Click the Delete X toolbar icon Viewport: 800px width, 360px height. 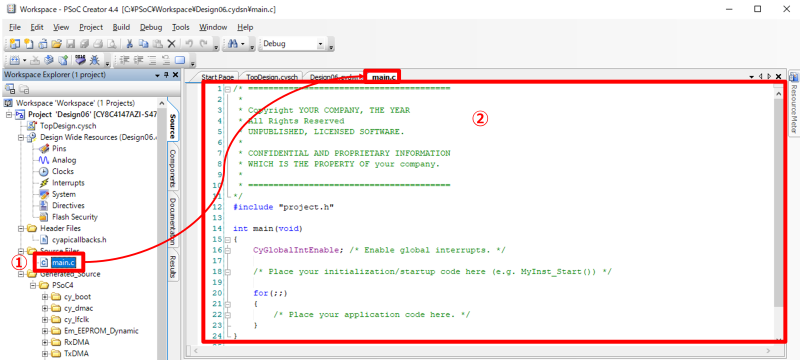pyautogui.click(x=172, y=44)
